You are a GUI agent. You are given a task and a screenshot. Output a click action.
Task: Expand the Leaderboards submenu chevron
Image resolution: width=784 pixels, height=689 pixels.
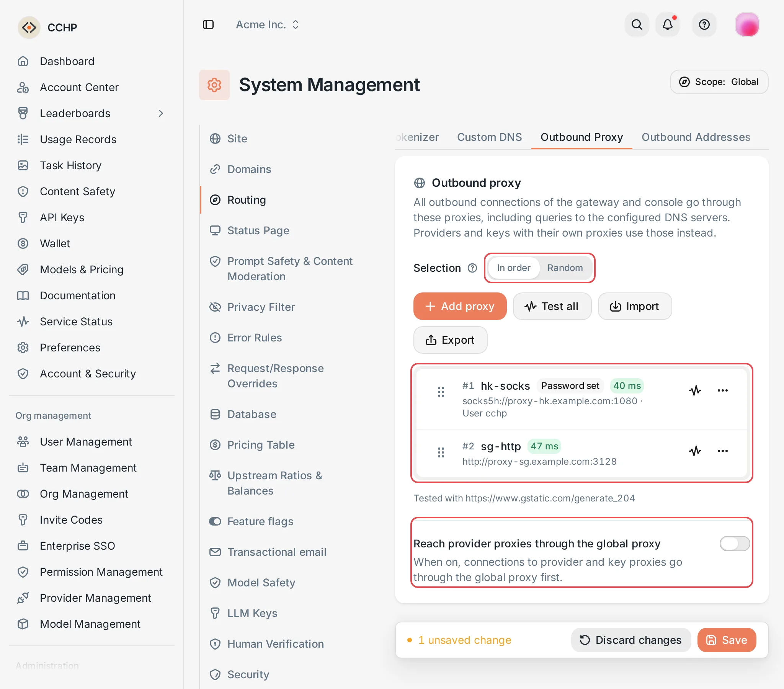(161, 113)
